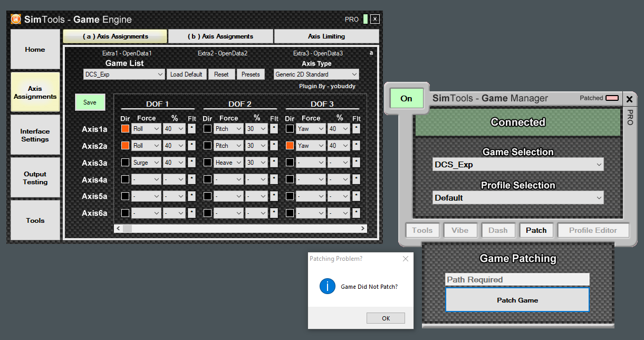Open Axis3a DOF 2 Heave force dropdown
644x340 pixels.
coord(228,162)
